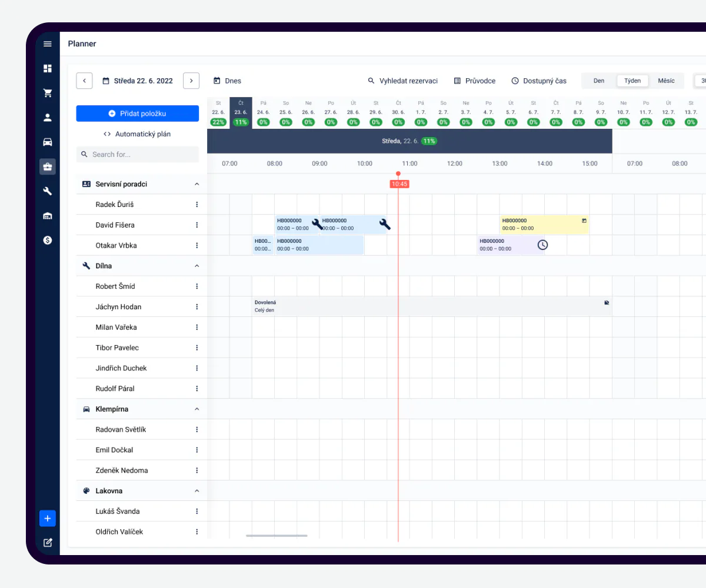Open the options menu for Radovan Světlík

coord(197,429)
